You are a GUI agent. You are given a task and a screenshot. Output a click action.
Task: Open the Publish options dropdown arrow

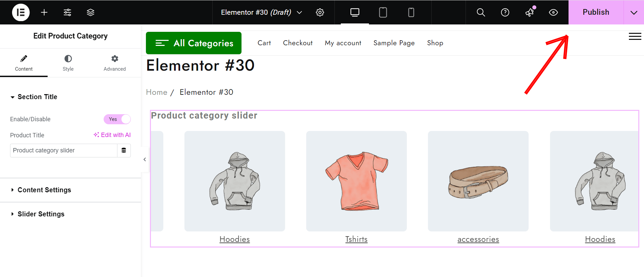(x=634, y=12)
